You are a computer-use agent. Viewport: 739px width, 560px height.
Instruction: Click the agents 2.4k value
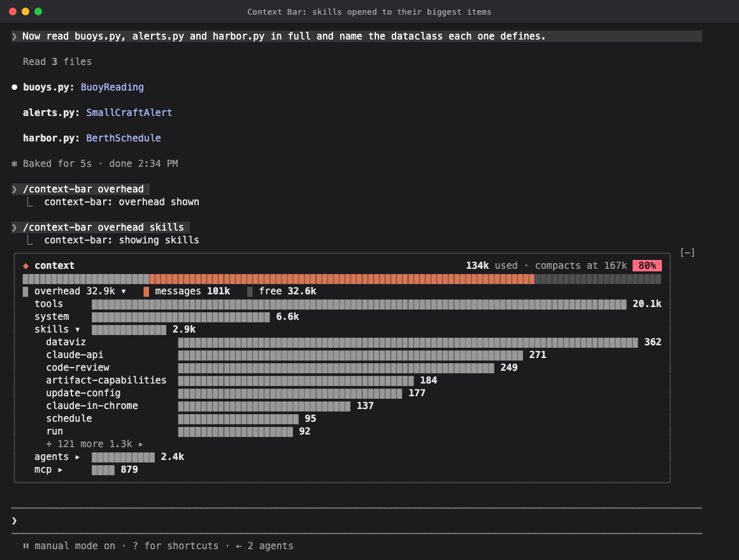pos(172,457)
